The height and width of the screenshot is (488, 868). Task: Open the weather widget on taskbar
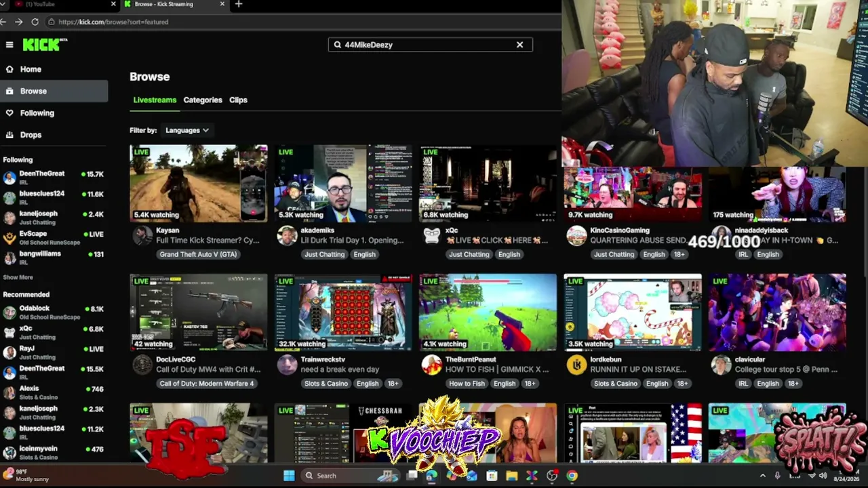click(27, 475)
